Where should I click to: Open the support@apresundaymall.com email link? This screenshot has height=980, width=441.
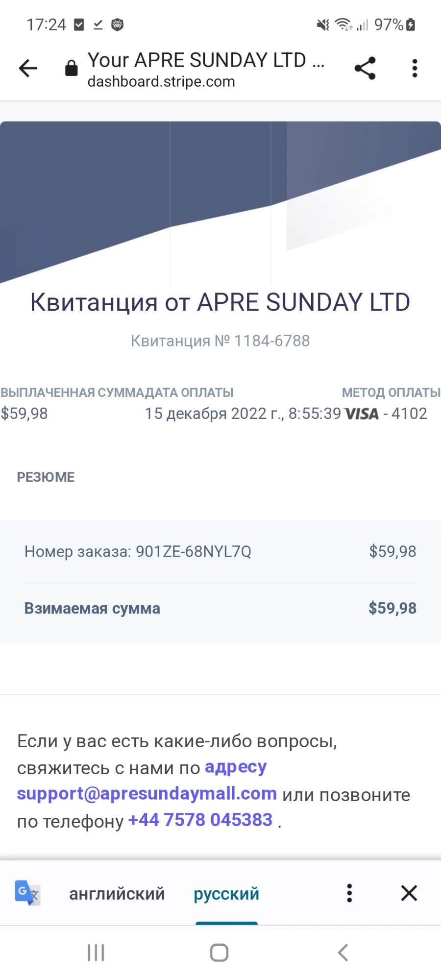[147, 793]
